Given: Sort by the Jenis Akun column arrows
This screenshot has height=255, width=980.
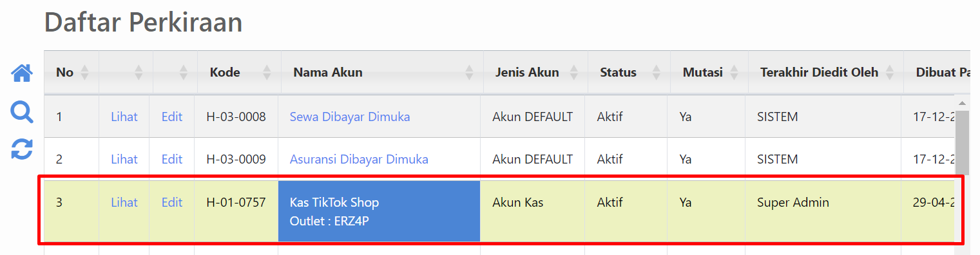Looking at the screenshot, I should [573, 73].
